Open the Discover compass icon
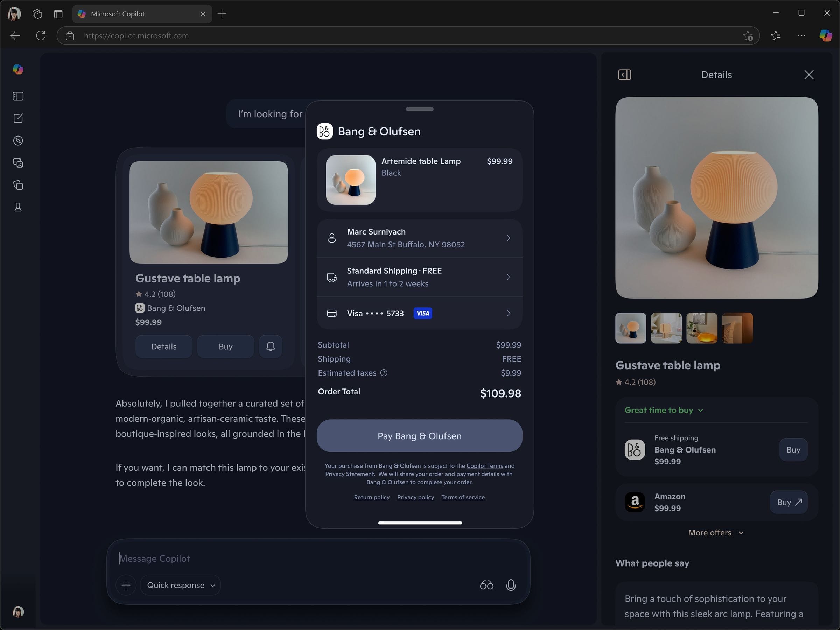Viewport: 840px width, 630px height. pos(18,141)
